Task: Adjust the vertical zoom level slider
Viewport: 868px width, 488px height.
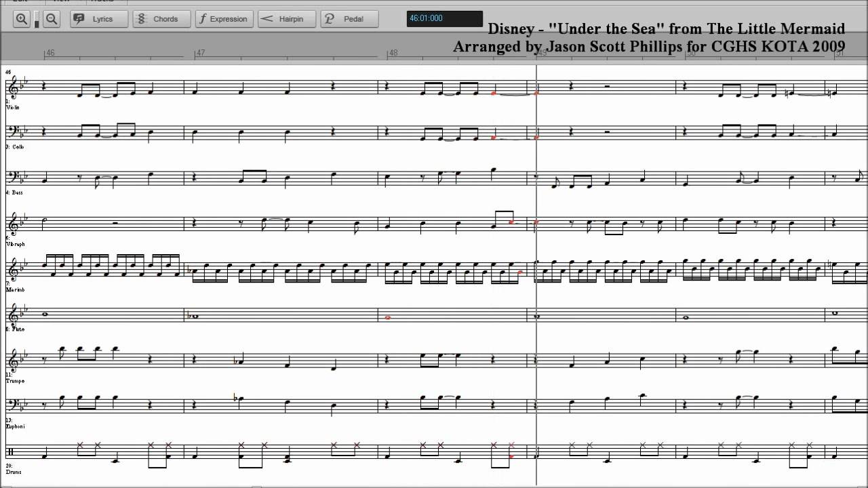Action: [x=37, y=19]
